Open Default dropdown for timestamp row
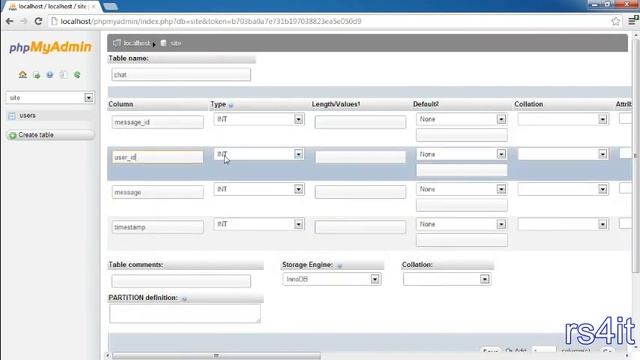Image resolution: width=640 pixels, height=360 pixels. [501, 224]
